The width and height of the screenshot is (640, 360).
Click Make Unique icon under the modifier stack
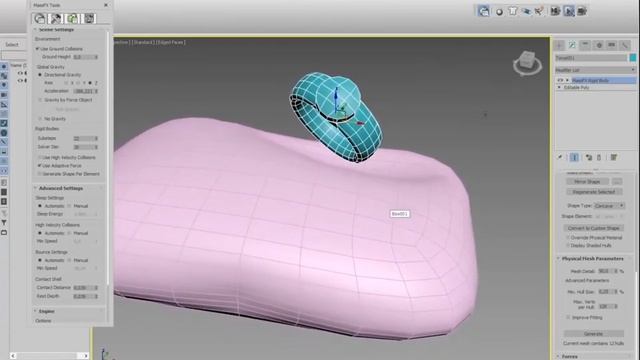[x=589, y=157]
